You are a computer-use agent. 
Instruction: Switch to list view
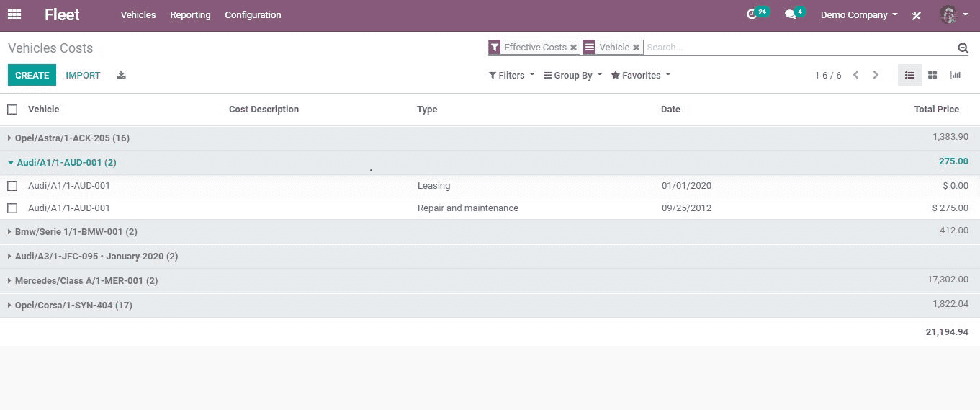pyautogui.click(x=909, y=75)
